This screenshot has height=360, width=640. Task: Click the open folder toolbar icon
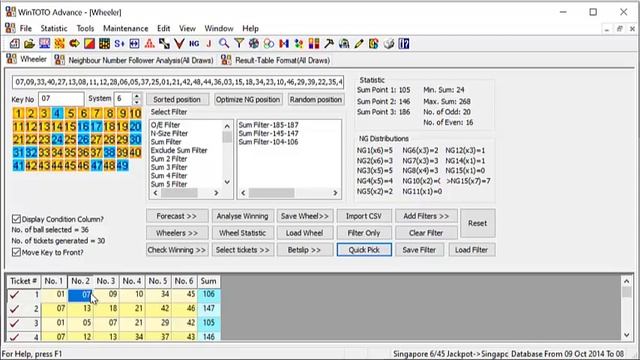pos(29,44)
